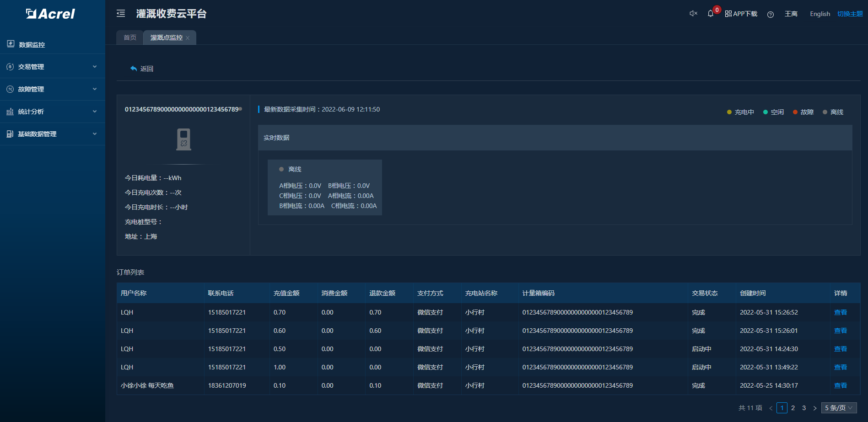Image resolution: width=868 pixels, height=422 pixels.
Task: Click the sidebar collapse hamburger icon
Action: [x=121, y=14]
